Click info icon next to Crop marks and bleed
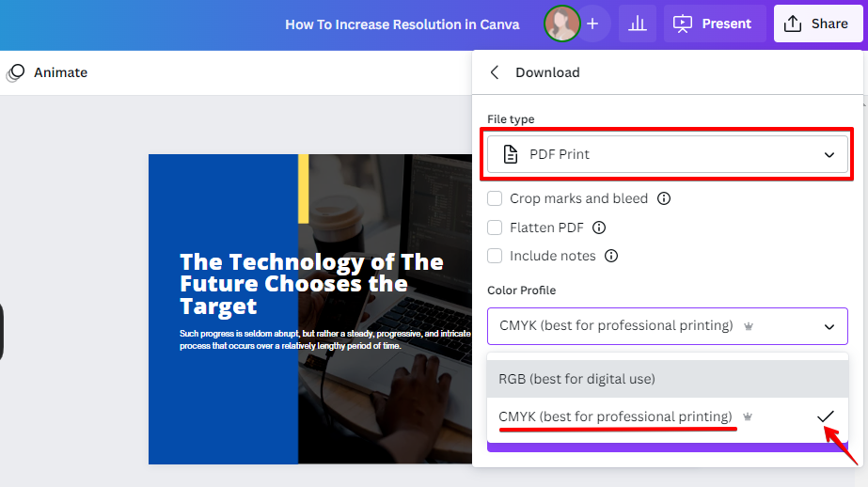868x487 pixels. [x=664, y=198]
